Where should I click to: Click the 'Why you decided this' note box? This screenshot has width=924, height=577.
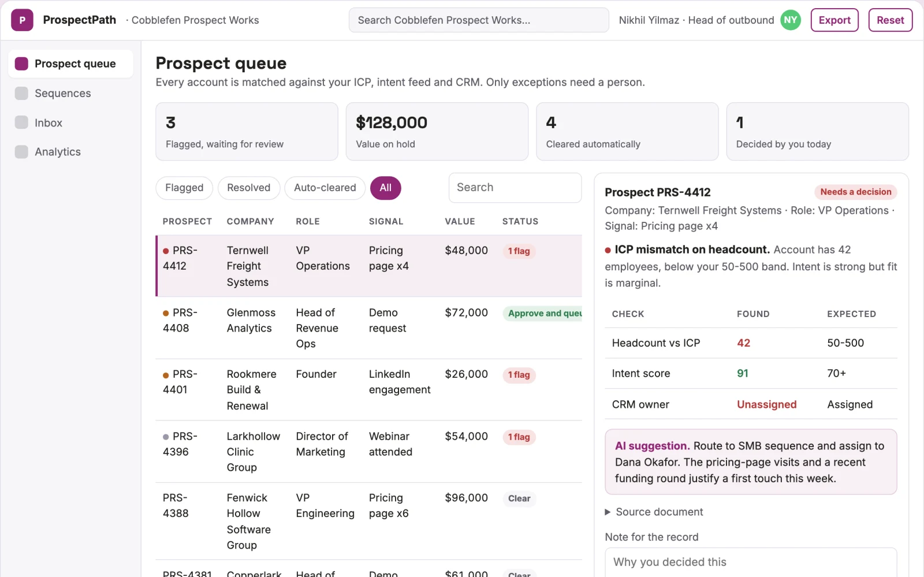(751, 562)
